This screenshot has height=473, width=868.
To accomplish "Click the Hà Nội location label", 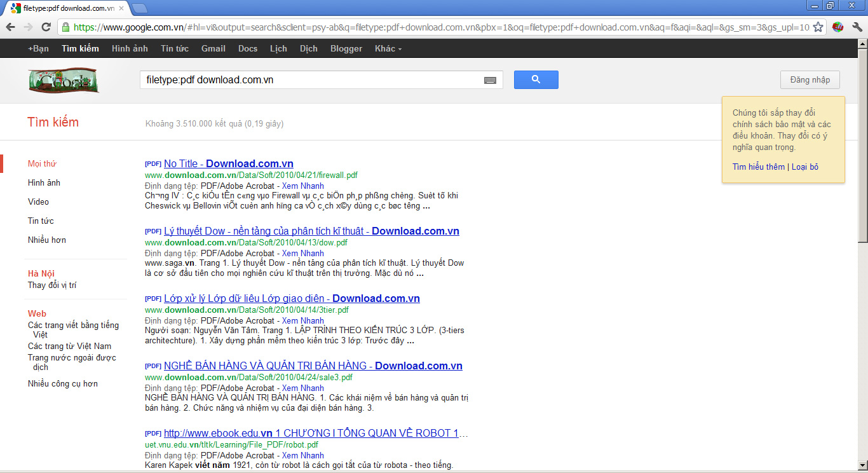I will [41, 273].
